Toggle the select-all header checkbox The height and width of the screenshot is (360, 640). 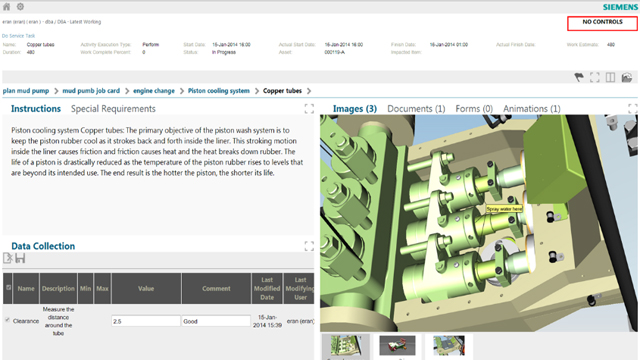[x=8, y=287]
